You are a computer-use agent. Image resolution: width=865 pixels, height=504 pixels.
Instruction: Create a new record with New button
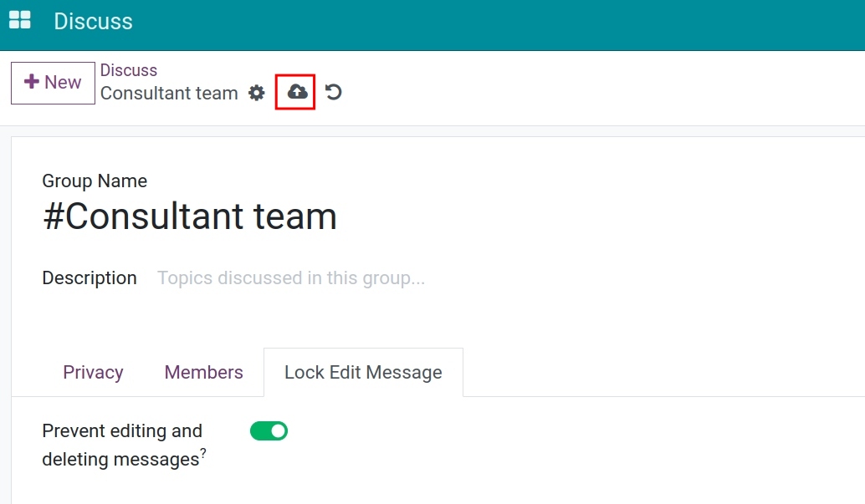(53, 83)
